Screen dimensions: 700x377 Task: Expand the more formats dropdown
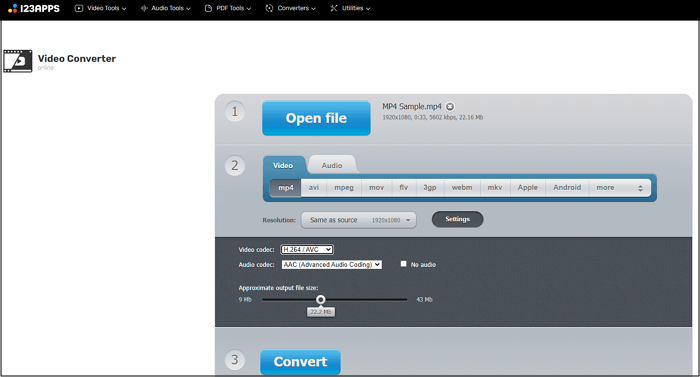[620, 188]
